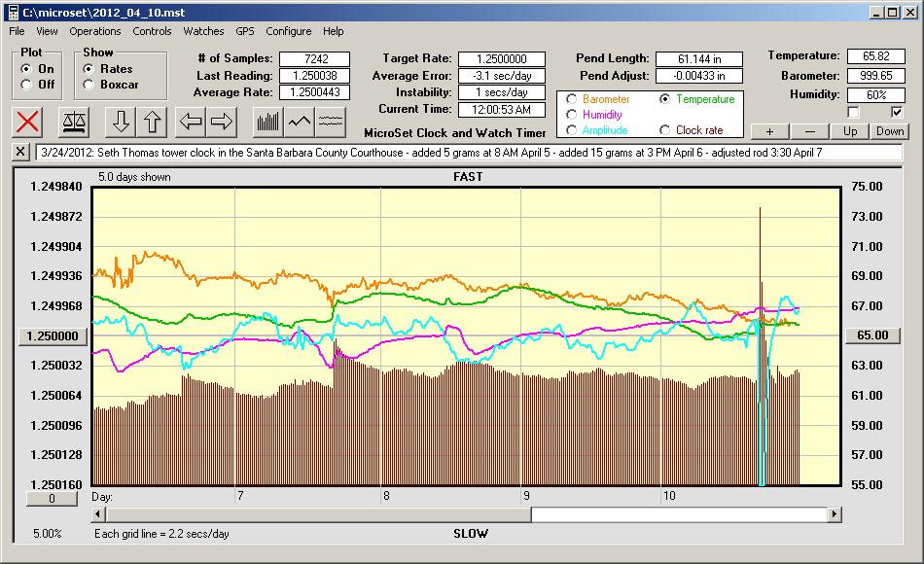
Task: Click the down arrow toolbar button
Action: pyautogui.click(x=121, y=122)
